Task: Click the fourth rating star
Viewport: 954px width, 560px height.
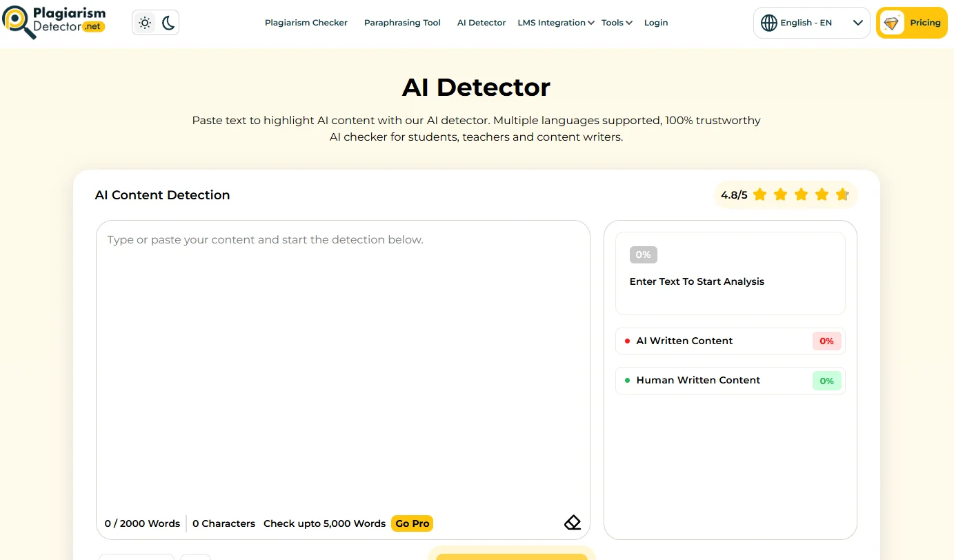Action: (x=822, y=194)
